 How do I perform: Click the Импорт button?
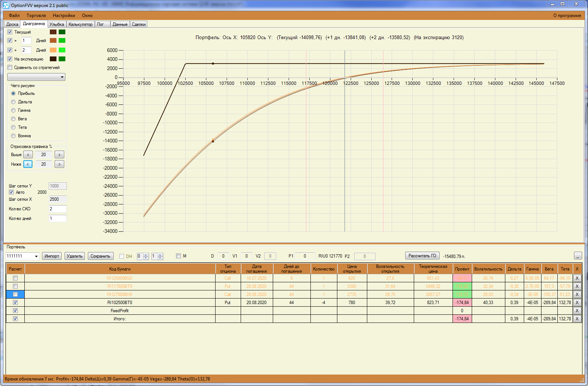tap(52, 256)
